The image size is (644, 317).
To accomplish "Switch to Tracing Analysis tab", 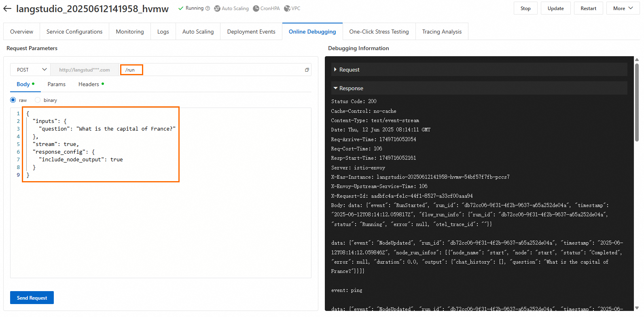I will click(442, 32).
